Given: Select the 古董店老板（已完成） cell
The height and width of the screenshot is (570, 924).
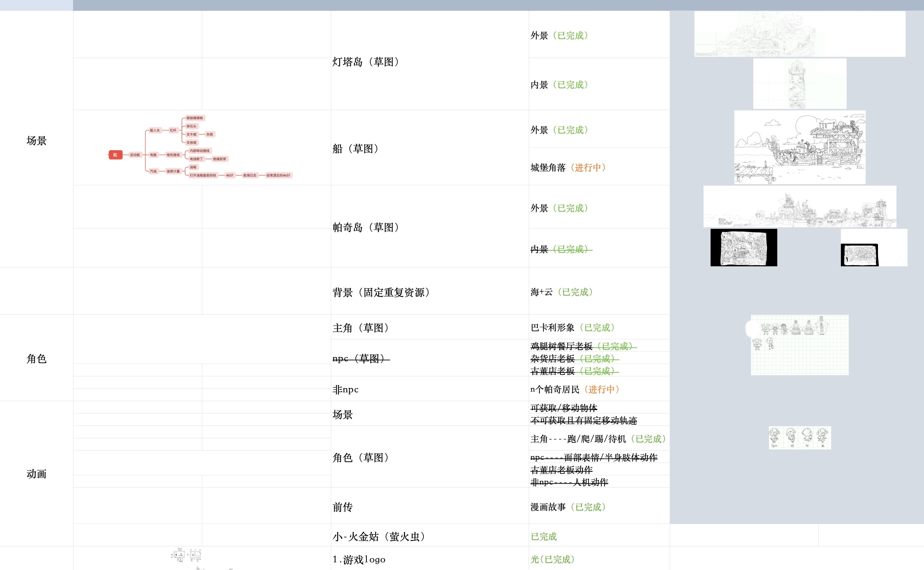Looking at the screenshot, I should (599, 370).
